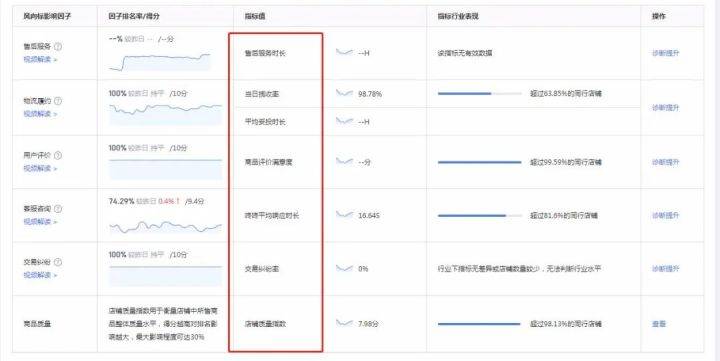This screenshot has height=361, width=720.
Task: Click the 交易纠纷 score trend chart
Action: click(165, 276)
